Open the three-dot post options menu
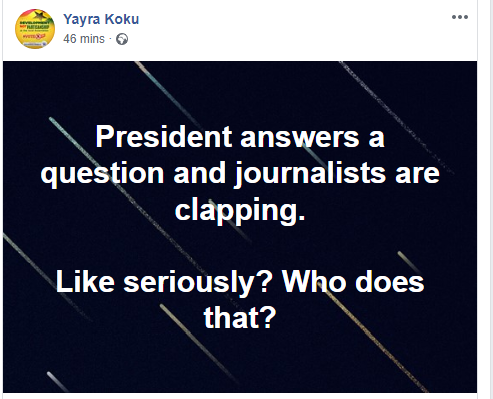The width and height of the screenshot is (493, 399). [460, 17]
